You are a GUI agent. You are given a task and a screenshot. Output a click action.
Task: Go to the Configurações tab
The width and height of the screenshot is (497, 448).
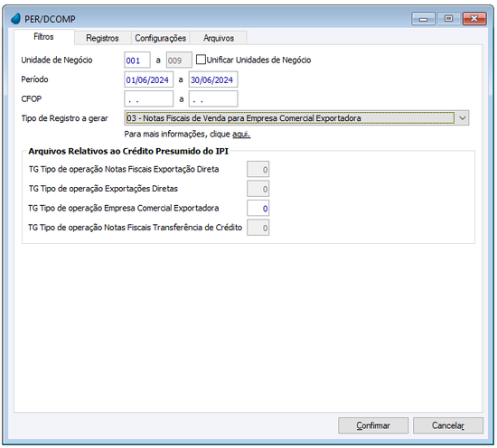tap(160, 38)
